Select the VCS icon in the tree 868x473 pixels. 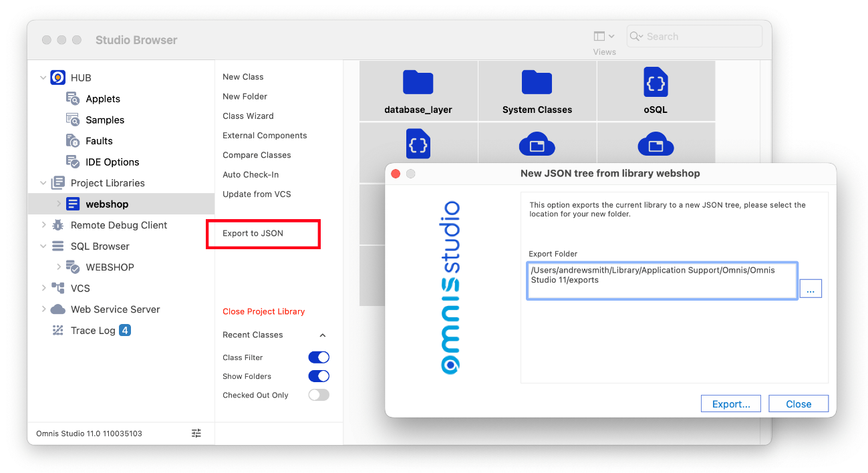[x=58, y=288]
